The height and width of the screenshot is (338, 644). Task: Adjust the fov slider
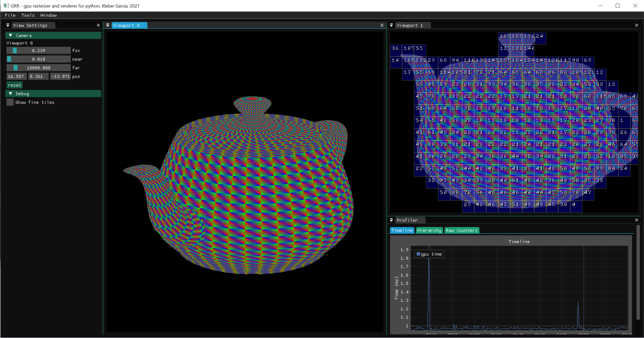click(39, 51)
